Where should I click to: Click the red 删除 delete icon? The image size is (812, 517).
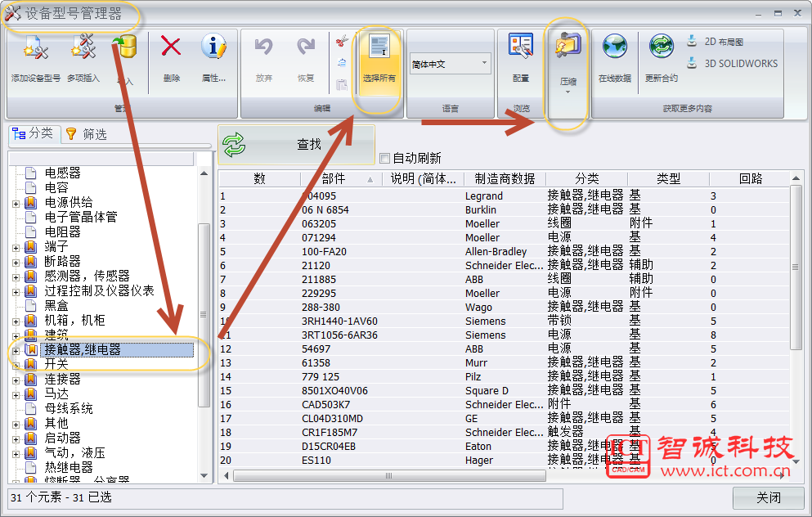(171, 47)
